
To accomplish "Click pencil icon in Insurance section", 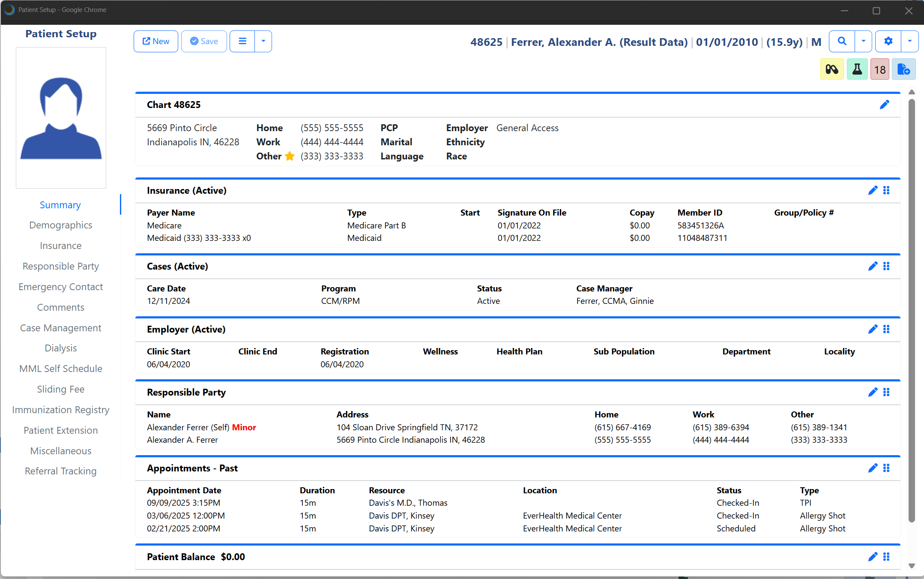I will click(x=873, y=190).
